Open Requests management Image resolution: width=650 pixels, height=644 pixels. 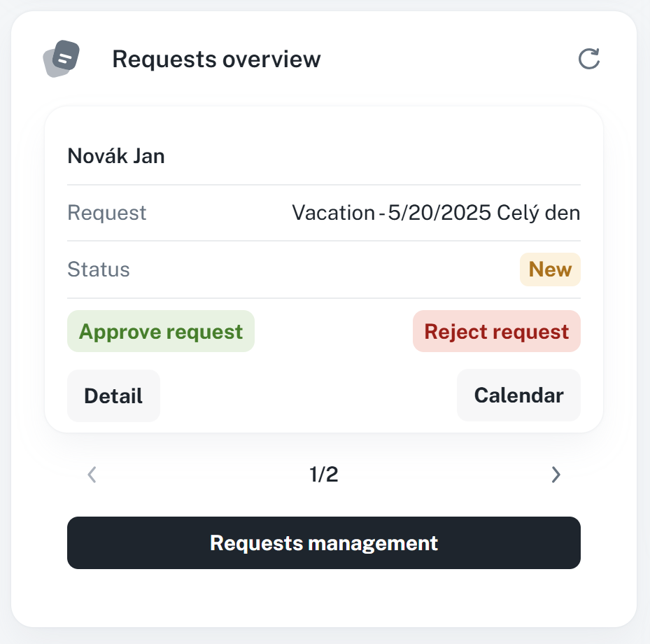point(324,542)
